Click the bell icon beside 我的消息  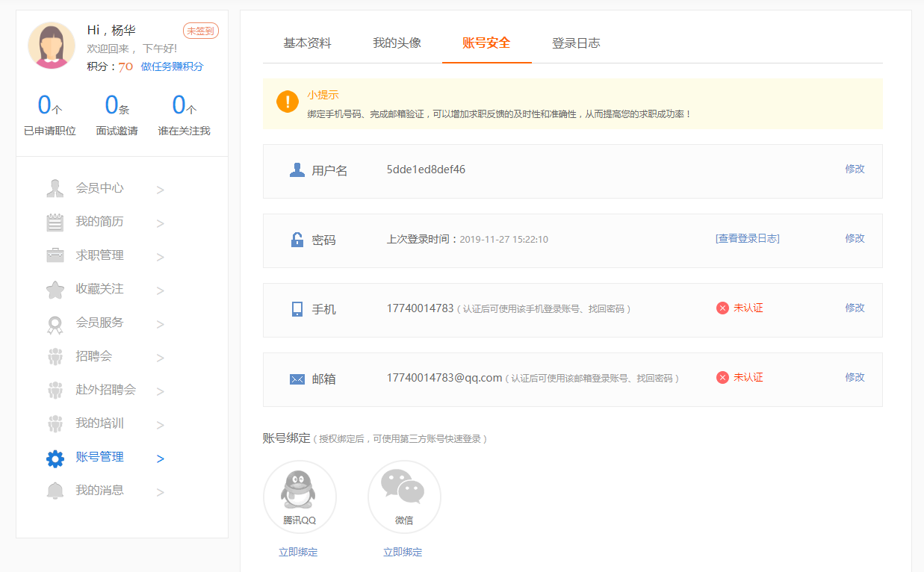(x=55, y=491)
